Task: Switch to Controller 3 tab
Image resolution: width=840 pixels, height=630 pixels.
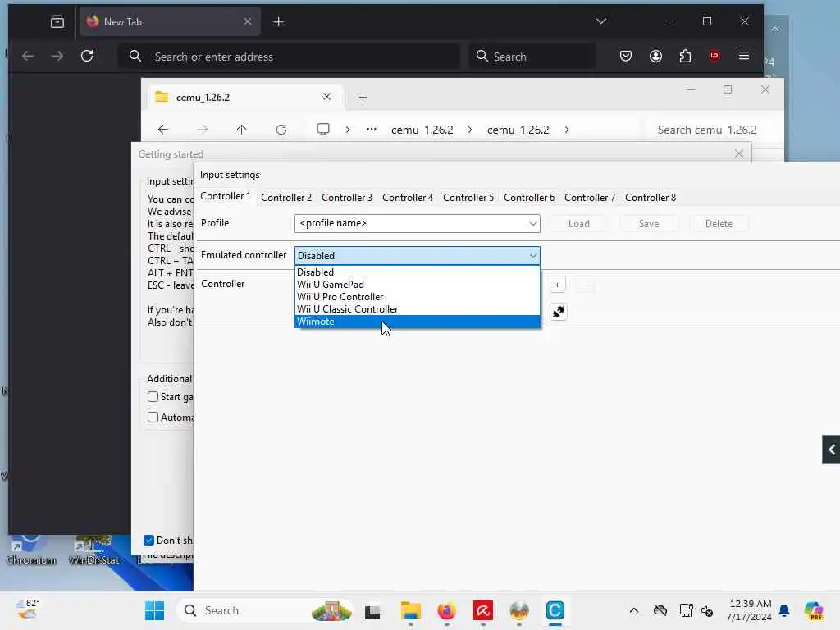Action: [x=347, y=198]
